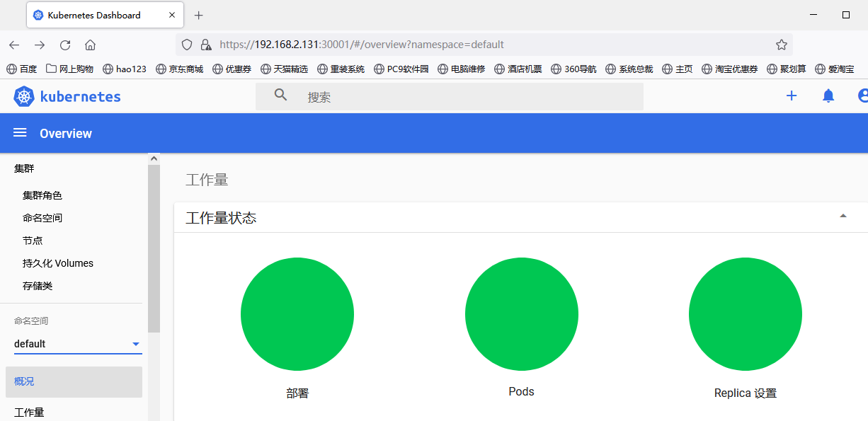Click the browser forward arrow
The width and height of the screenshot is (868, 421).
[40, 45]
